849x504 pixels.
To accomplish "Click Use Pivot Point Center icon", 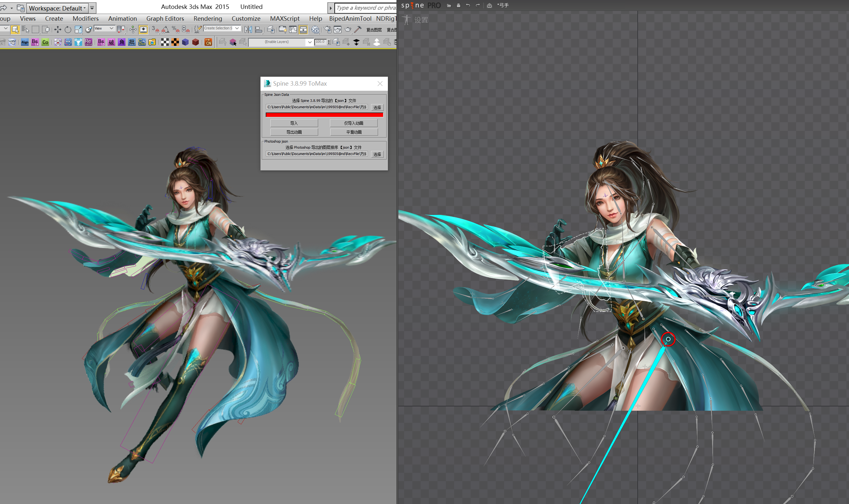I will coord(121,30).
